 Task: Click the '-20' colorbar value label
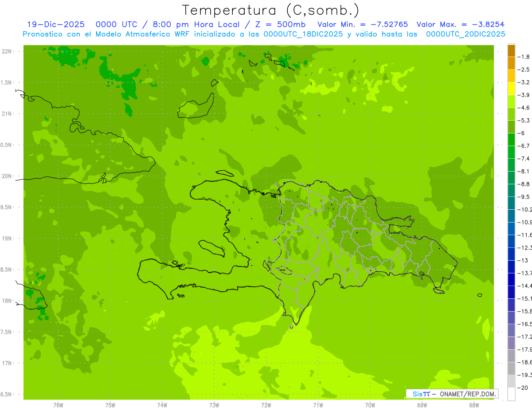[x=522, y=388]
